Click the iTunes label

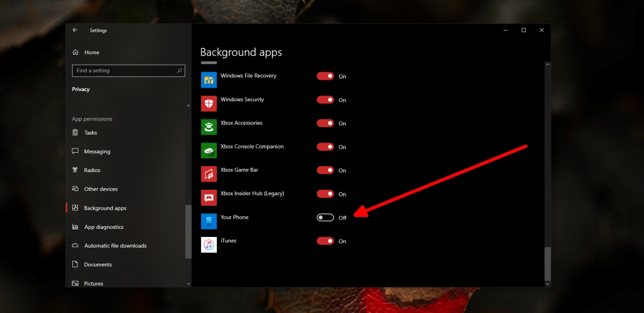pyautogui.click(x=229, y=241)
